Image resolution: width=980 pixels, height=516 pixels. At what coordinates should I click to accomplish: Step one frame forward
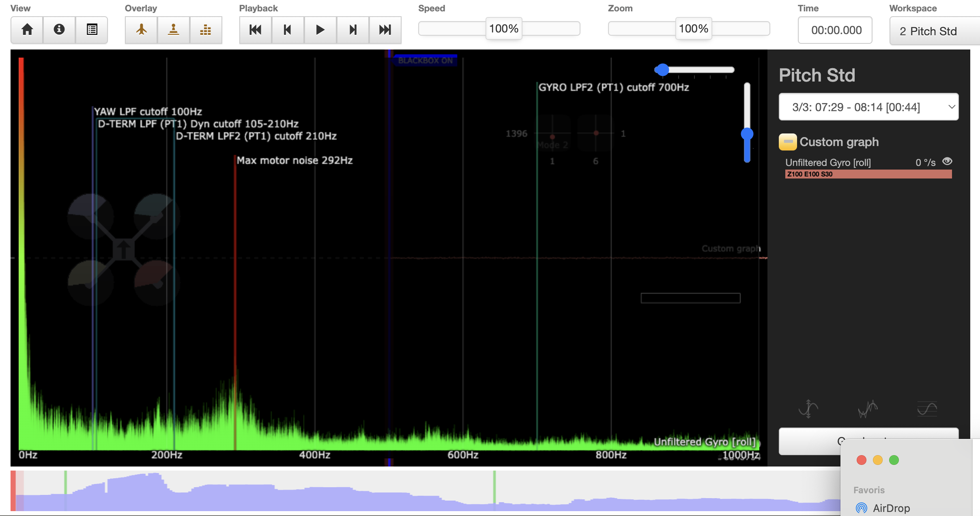(353, 30)
